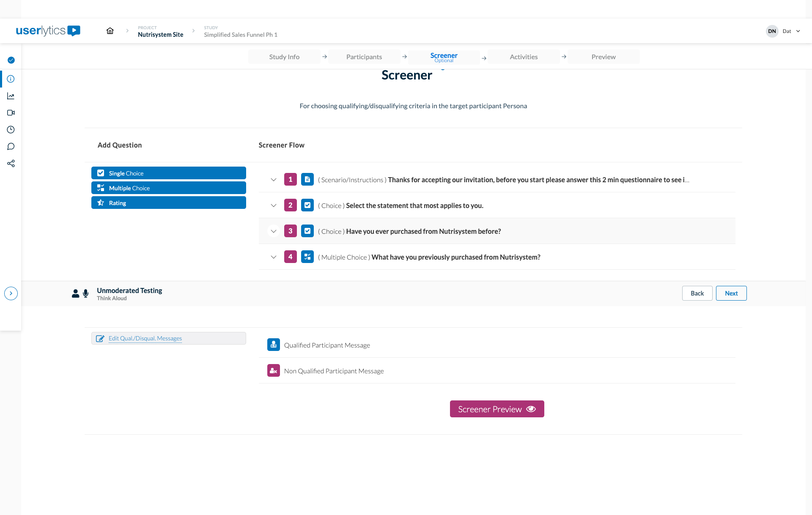Expand question 3 Have you ever purchased row
The width and height of the screenshot is (812, 515).
click(274, 231)
